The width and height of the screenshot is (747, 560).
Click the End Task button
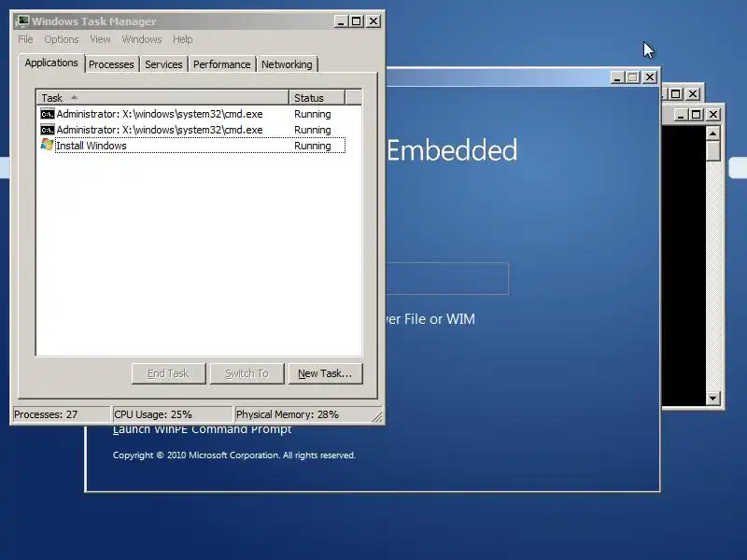[169, 373]
